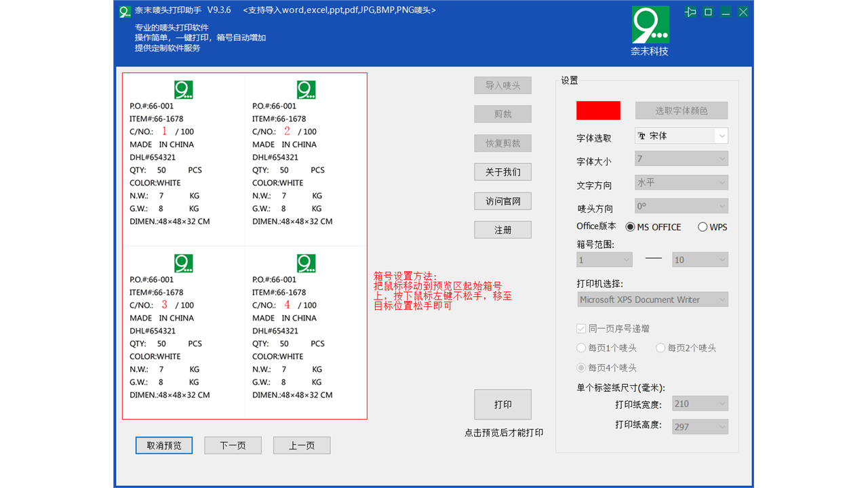Click red carton number 2 in preview
868x488 pixels.
pyautogui.click(x=288, y=131)
